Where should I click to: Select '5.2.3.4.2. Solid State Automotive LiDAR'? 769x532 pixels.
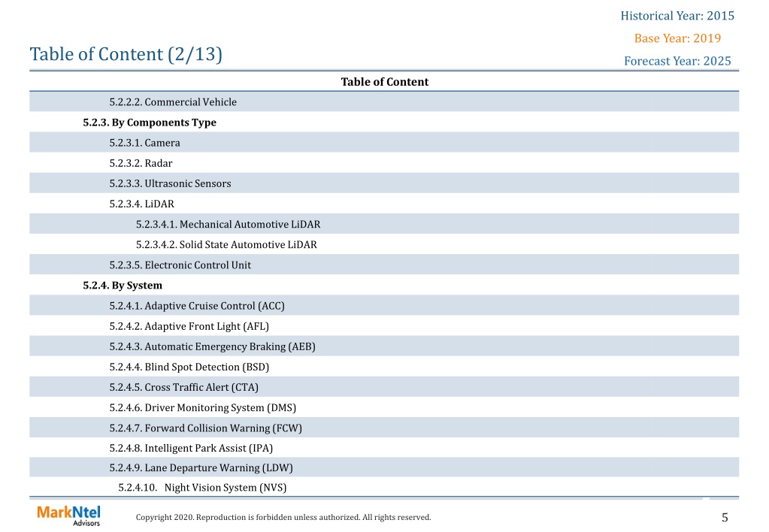[x=226, y=245]
